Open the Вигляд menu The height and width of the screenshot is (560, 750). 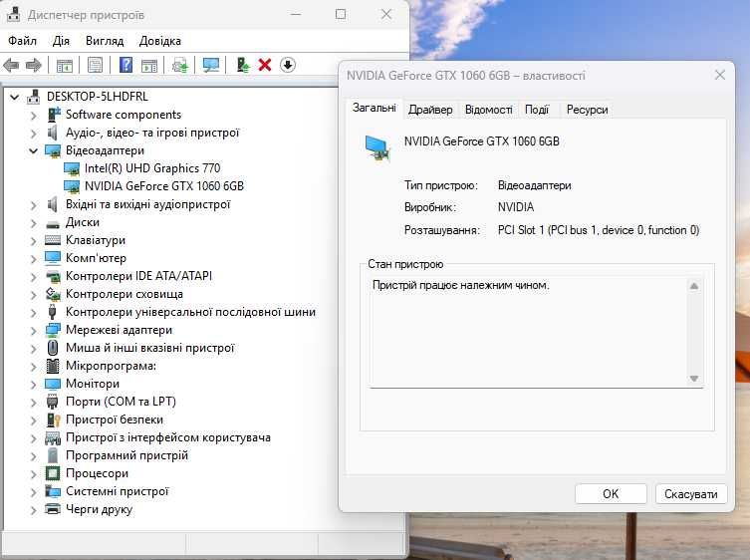[105, 41]
